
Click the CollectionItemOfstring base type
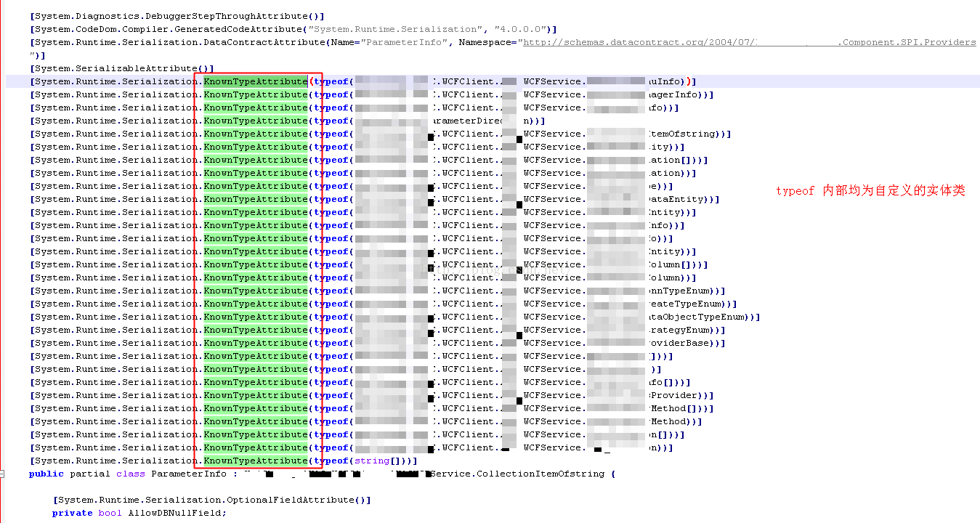540,474
